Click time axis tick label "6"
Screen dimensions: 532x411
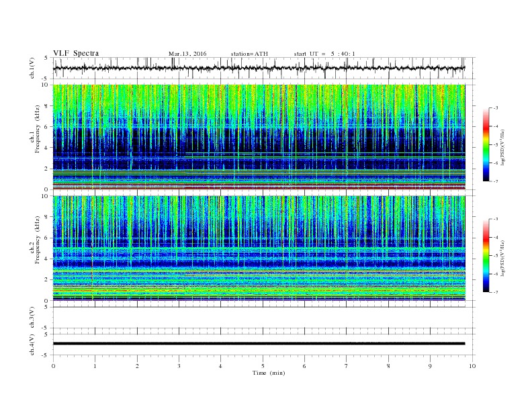click(305, 366)
